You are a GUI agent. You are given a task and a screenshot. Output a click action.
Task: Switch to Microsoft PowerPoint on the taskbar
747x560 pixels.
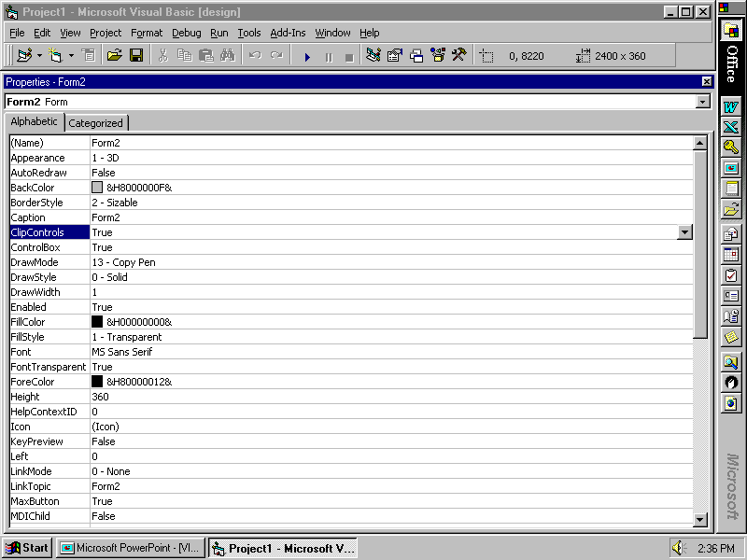(131, 548)
